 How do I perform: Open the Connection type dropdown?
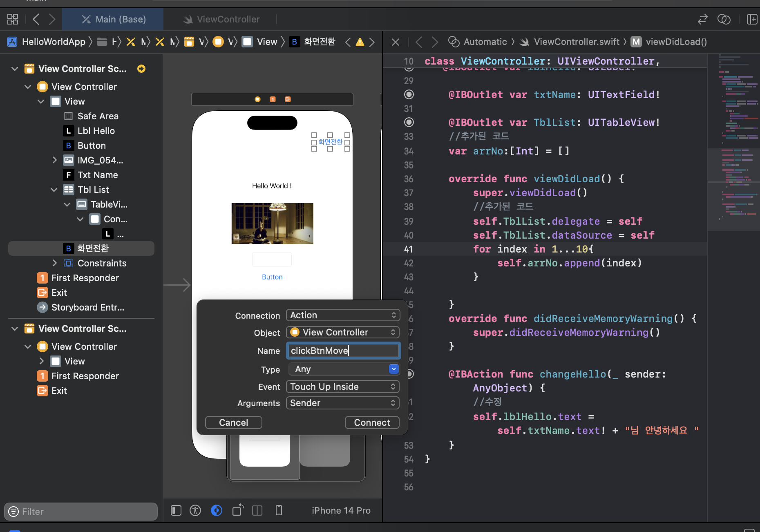point(343,315)
